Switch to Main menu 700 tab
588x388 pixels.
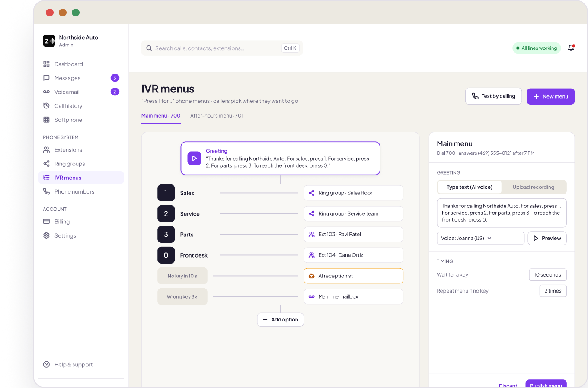coord(161,116)
